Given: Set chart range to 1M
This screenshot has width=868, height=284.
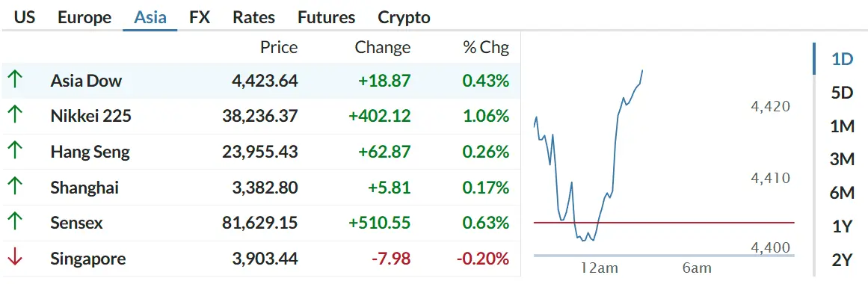Looking at the screenshot, I should click(x=843, y=127).
